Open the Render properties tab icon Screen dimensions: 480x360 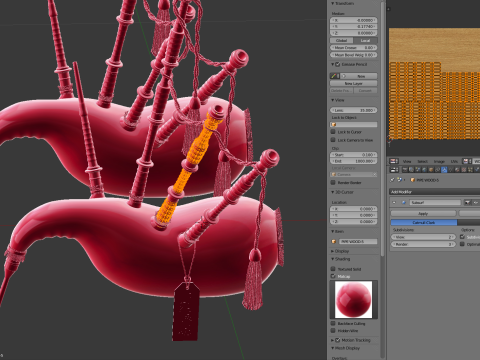pyautogui.click(x=405, y=170)
